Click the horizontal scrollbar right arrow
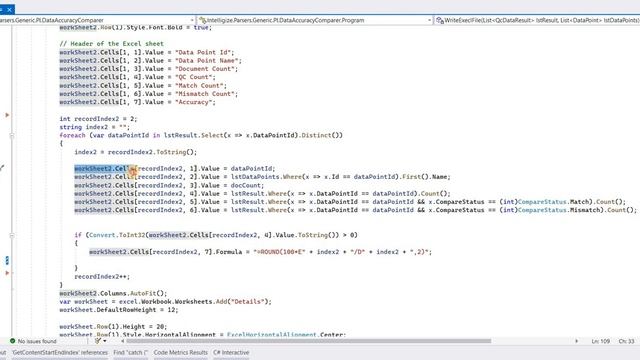Screen dimensions: 640x360 tap(576, 341)
